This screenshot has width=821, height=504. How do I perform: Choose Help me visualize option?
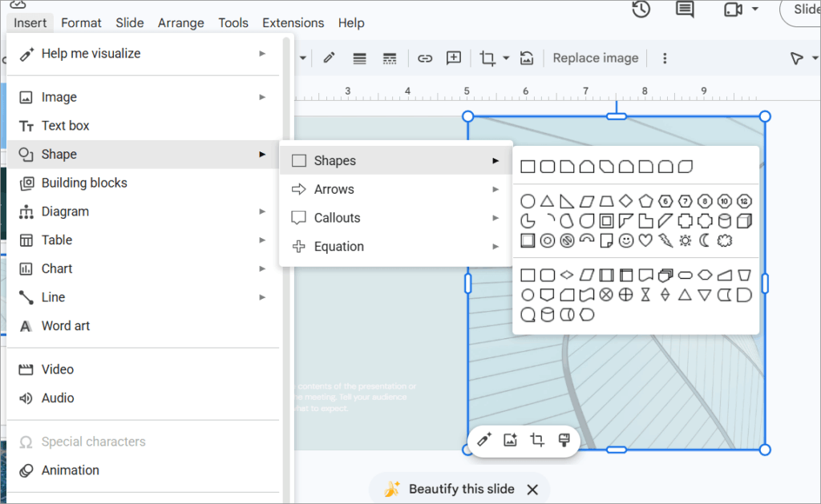click(144, 54)
